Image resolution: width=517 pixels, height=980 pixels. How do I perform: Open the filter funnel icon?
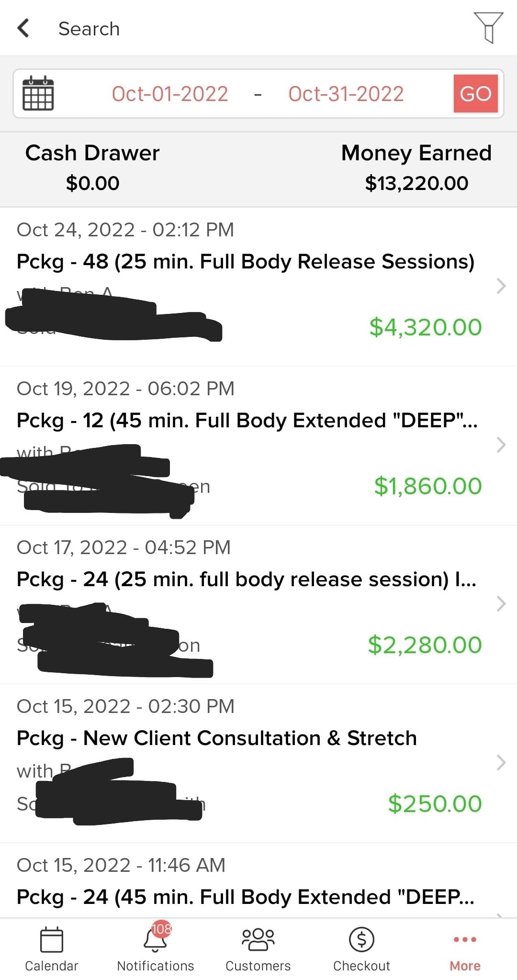(488, 28)
